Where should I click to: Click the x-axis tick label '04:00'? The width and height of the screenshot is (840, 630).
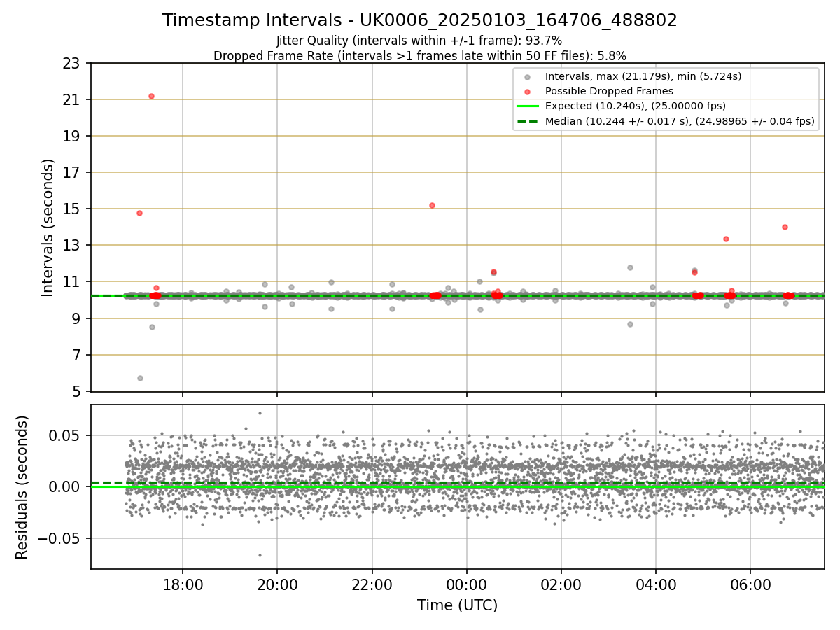[655, 584]
